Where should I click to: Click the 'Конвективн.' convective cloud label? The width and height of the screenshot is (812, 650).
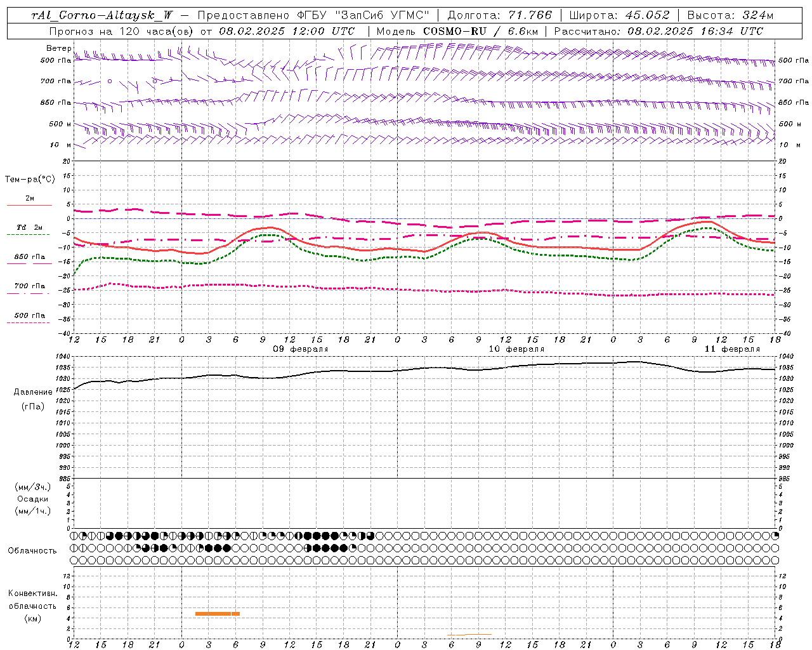coord(32,594)
